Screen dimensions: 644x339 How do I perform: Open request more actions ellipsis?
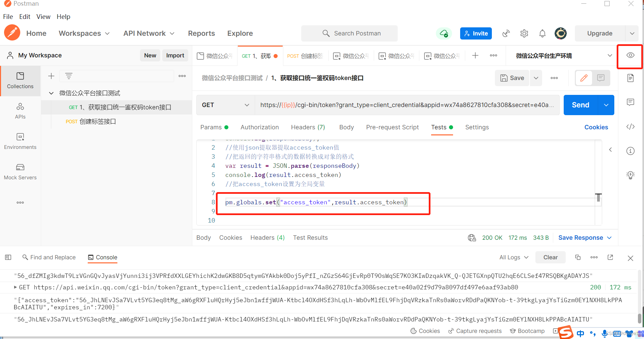(x=554, y=78)
